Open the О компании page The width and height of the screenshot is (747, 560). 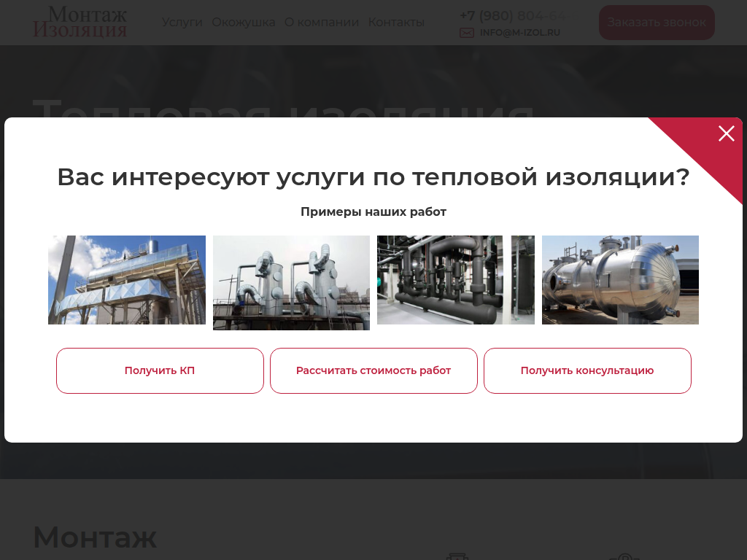click(322, 23)
